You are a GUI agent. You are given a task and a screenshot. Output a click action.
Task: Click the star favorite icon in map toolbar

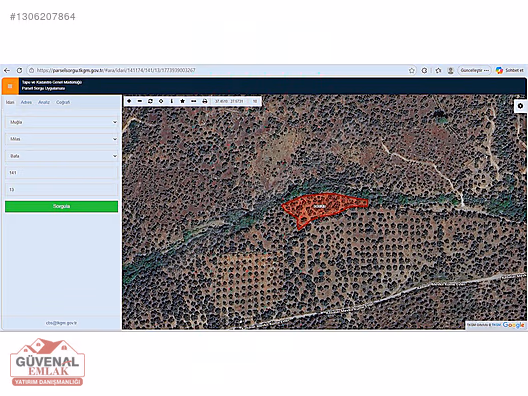click(183, 101)
